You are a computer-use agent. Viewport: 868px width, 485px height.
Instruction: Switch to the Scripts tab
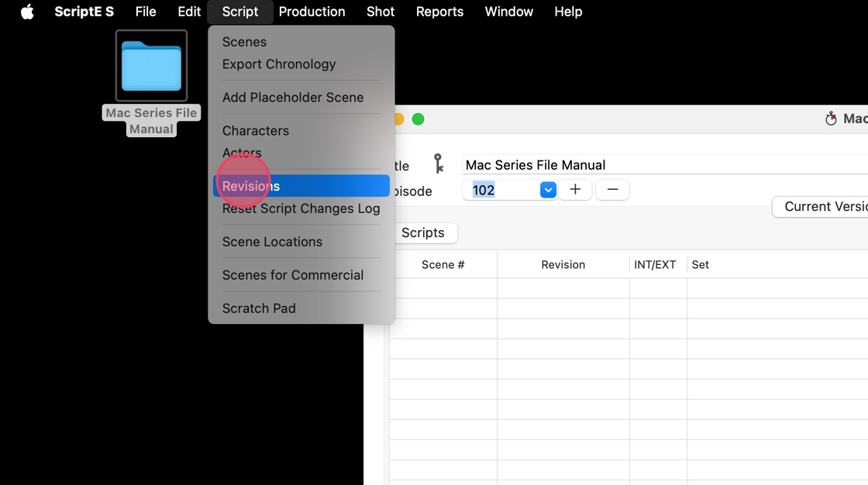(x=423, y=232)
